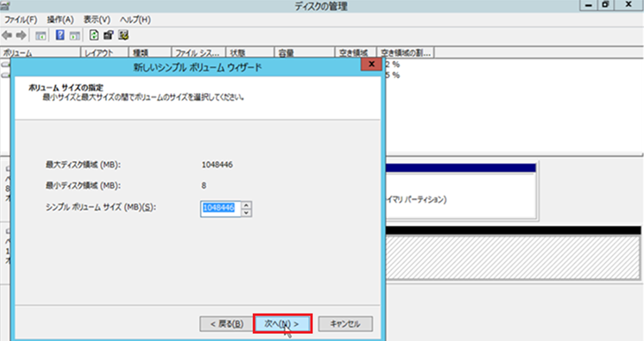Click the ボリューム サイズの指定 heading

(x=65, y=88)
